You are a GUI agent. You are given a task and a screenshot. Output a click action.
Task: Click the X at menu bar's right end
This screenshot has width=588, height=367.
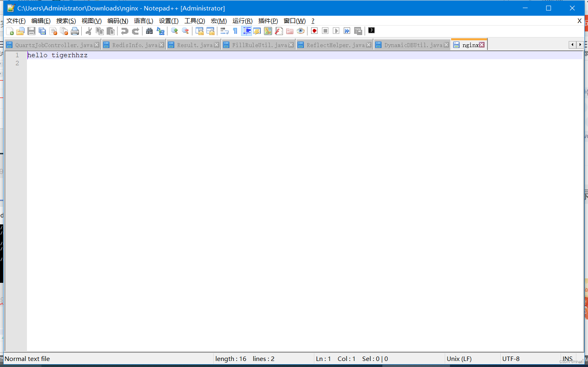tap(580, 21)
